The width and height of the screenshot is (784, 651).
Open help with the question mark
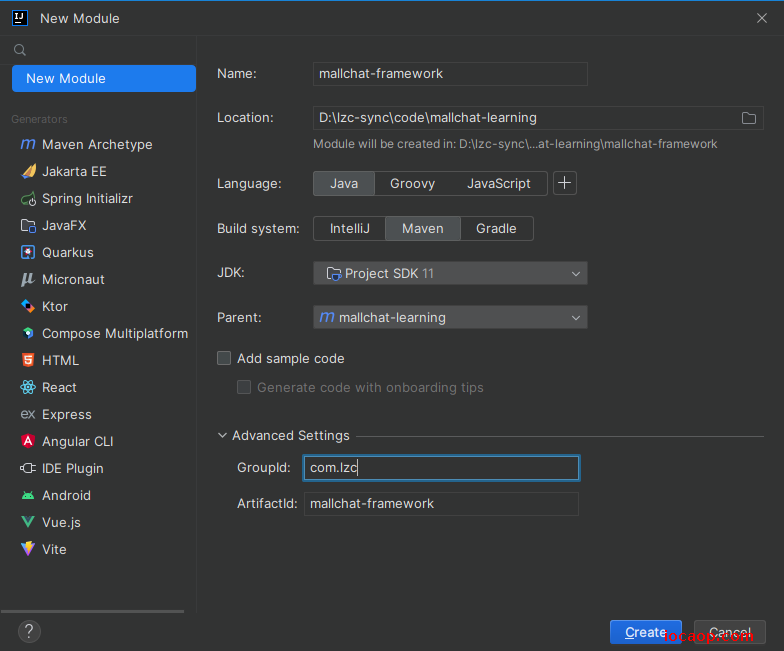coord(29,632)
